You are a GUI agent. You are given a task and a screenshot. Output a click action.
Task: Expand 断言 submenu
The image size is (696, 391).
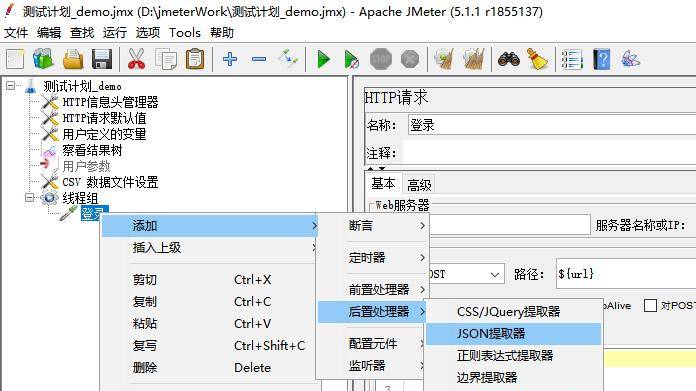(x=372, y=225)
